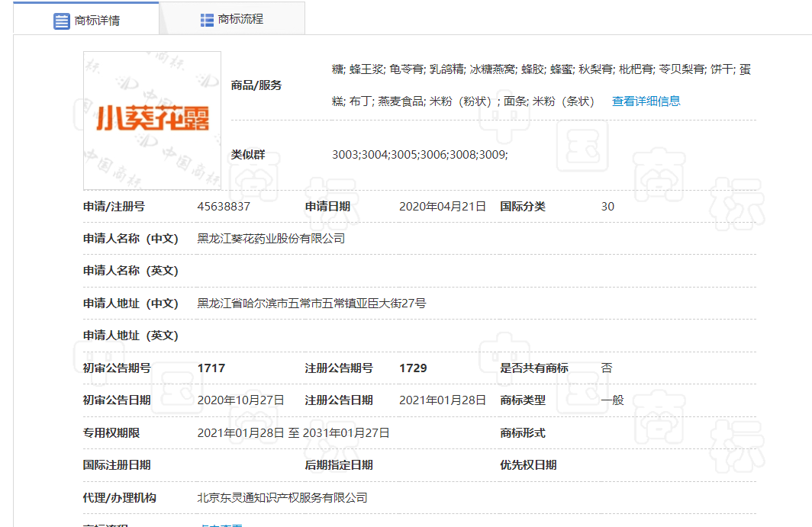Viewport: 812px width, 527px height.
Task: Click the "专用权期限" label
Action: click(111, 432)
